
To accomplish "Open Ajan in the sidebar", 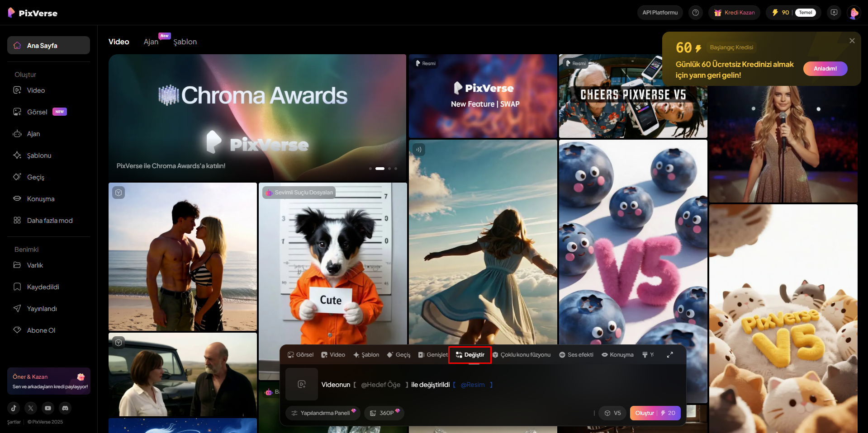I will click(x=48, y=134).
